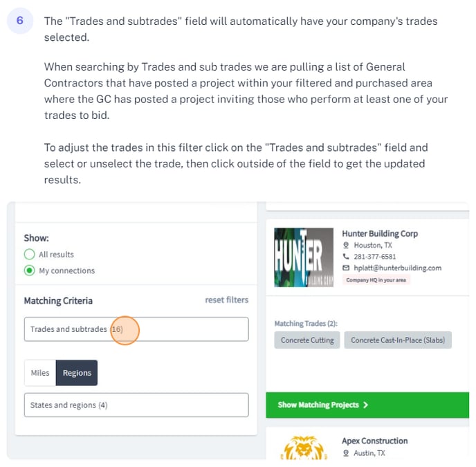Switch to the Regions toggle option
Image resolution: width=476 pixels, height=467 pixels.
pos(77,373)
